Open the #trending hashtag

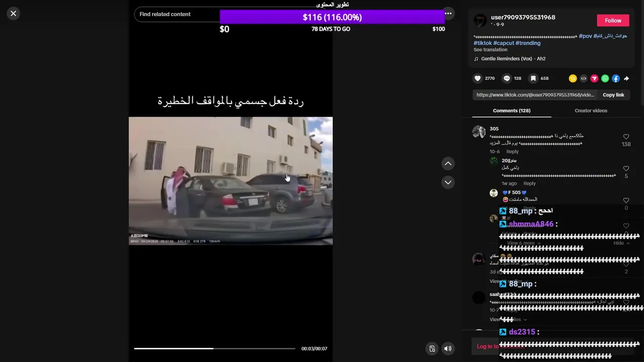(528, 43)
